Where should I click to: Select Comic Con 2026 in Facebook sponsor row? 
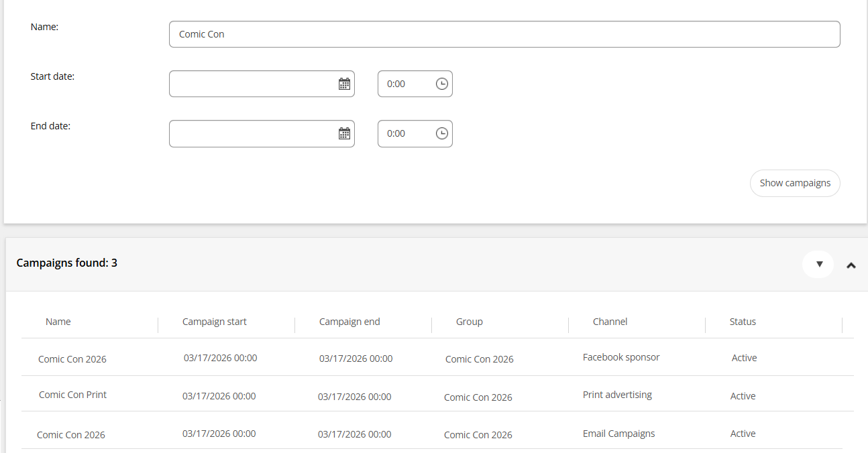[72, 359]
